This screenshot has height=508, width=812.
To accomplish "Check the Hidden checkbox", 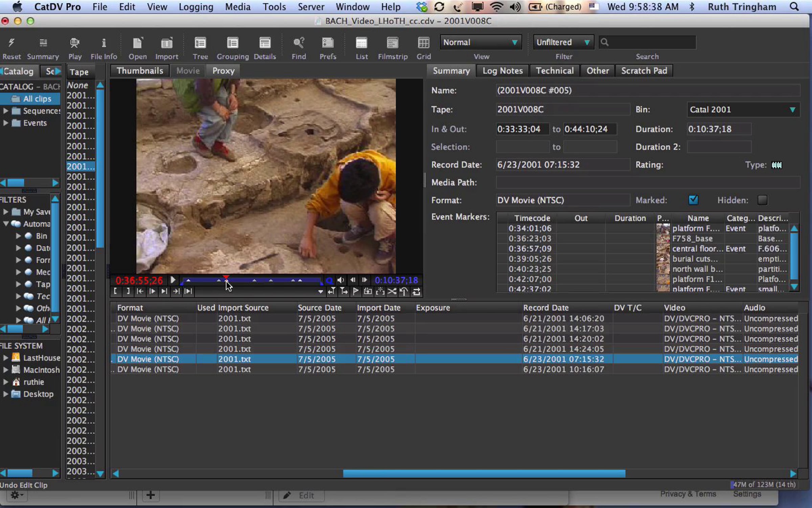I will click(x=762, y=200).
